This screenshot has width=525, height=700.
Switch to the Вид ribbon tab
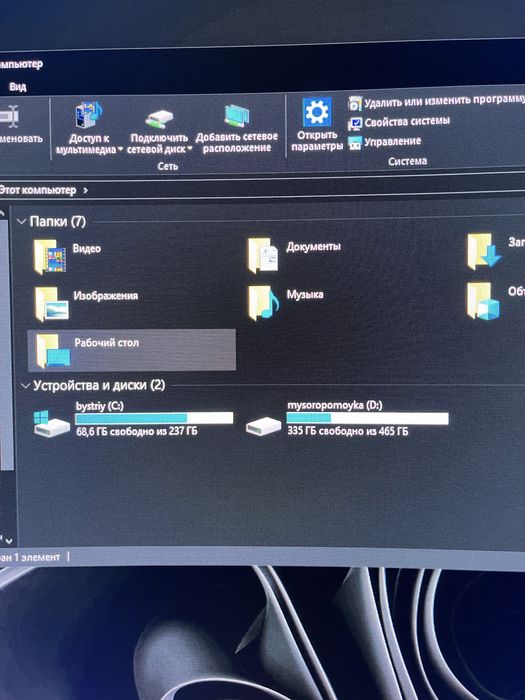click(x=17, y=87)
